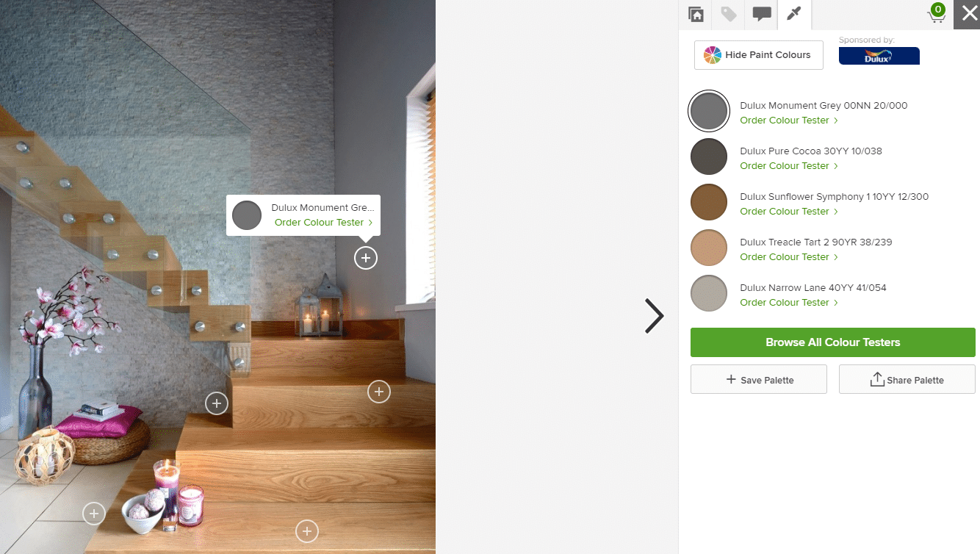Go to next photo with right arrow
The image size is (980, 554).
coord(654,316)
